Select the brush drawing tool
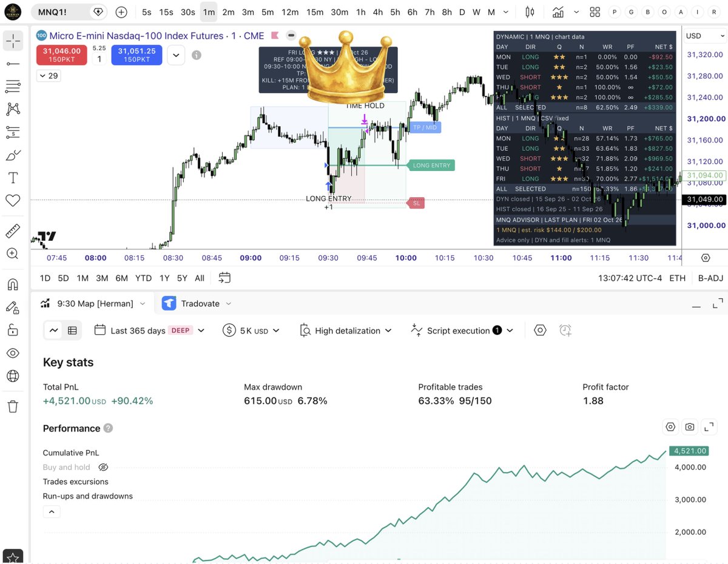 pos(13,155)
